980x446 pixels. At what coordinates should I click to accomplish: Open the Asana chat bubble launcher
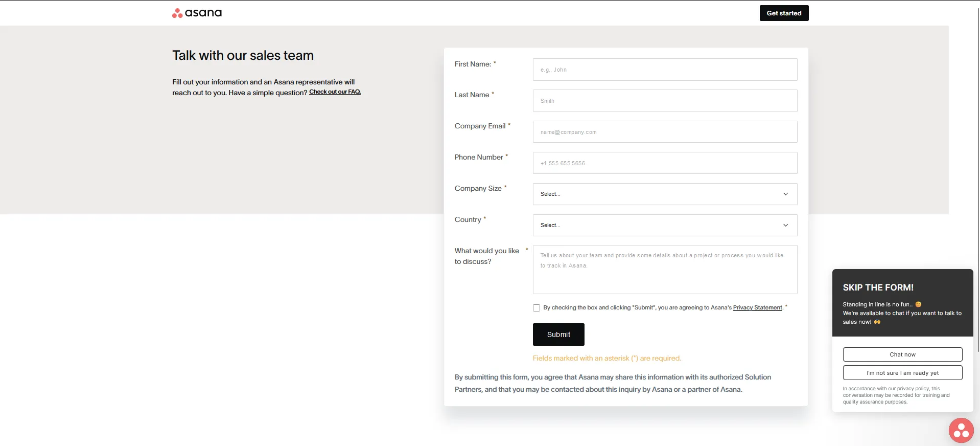pos(961,431)
